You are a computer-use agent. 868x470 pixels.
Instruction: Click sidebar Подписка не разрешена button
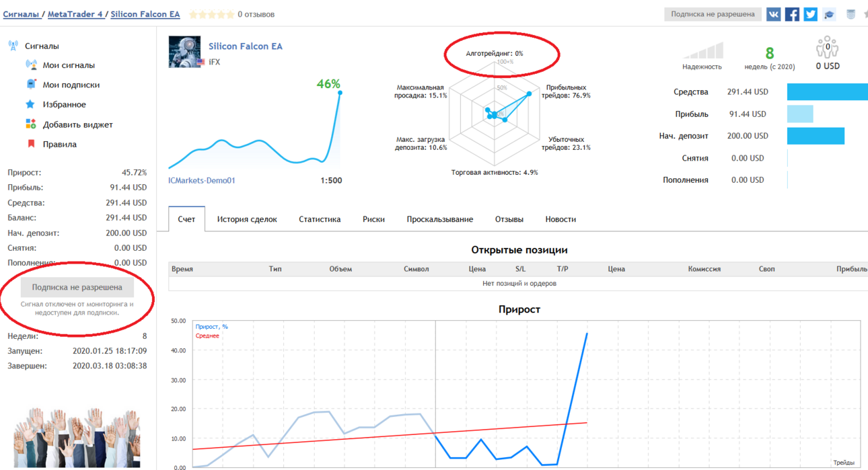77,287
